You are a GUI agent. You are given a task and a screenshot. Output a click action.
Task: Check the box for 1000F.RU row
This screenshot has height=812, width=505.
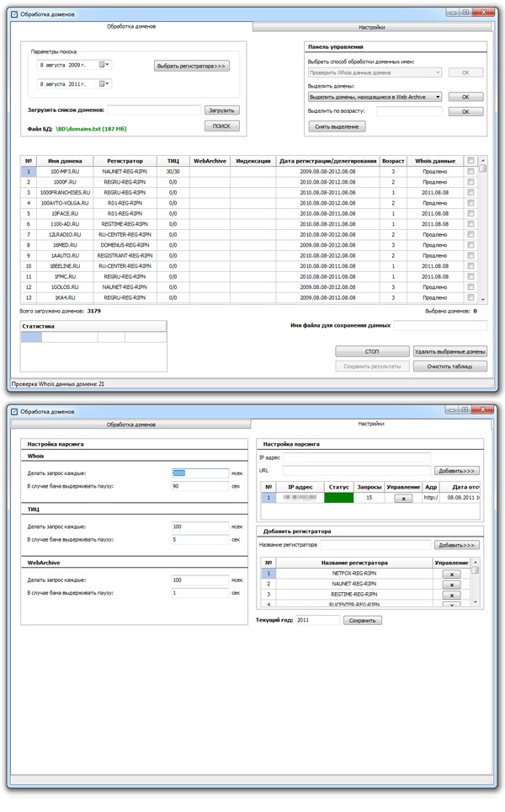coord(470,182)
